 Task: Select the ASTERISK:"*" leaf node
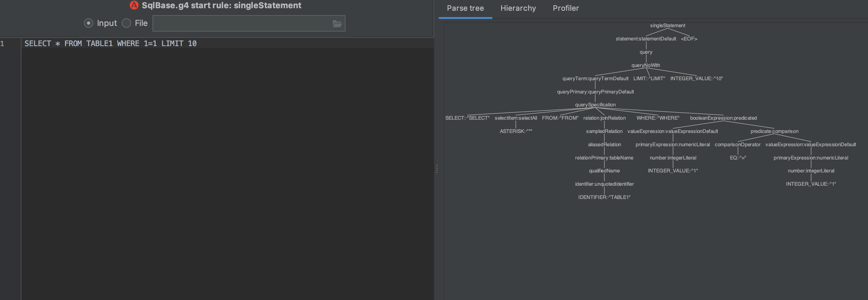point(516,131)
